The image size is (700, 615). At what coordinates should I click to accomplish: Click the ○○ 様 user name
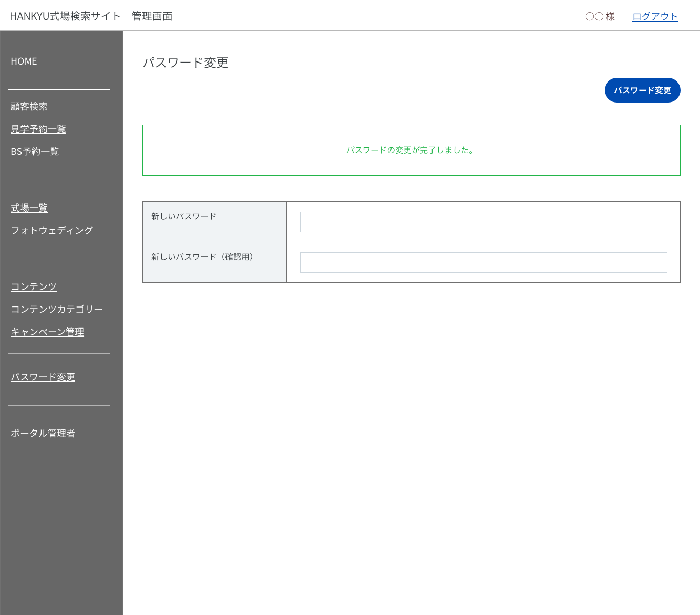[x=600, y=17]
